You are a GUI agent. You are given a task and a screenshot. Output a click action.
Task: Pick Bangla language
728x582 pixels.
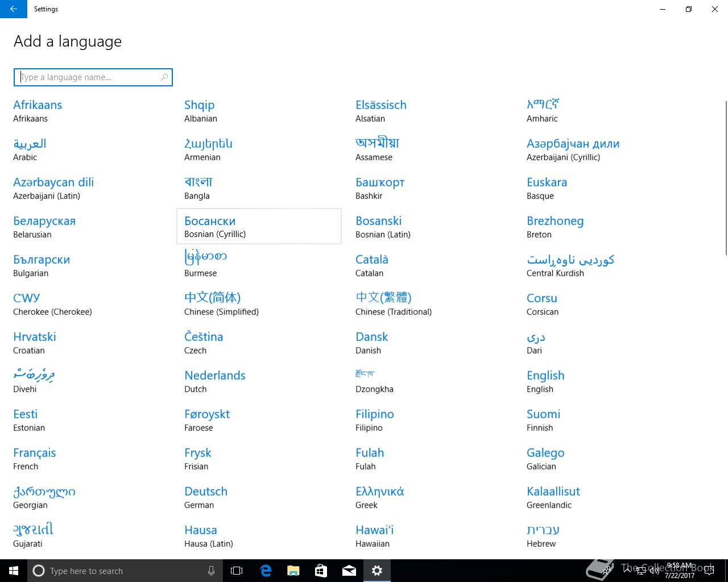[259, 188]
